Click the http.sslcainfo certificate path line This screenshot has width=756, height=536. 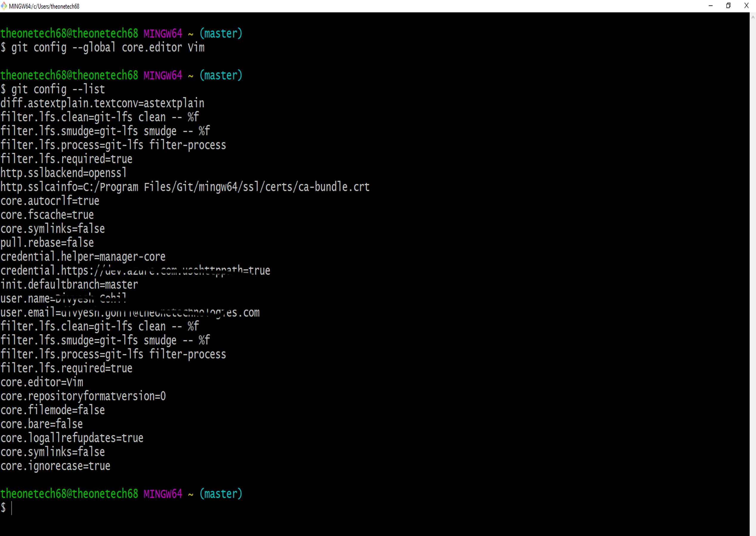pos(185,187)
